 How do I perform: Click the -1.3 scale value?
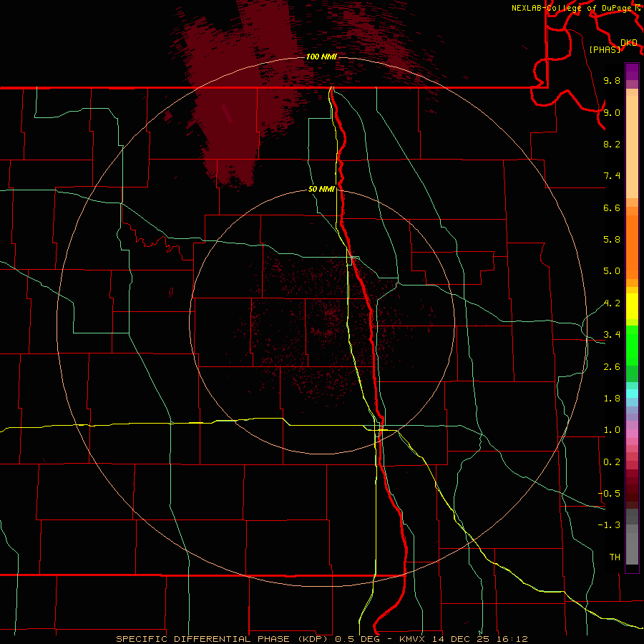tap(610, 525)
